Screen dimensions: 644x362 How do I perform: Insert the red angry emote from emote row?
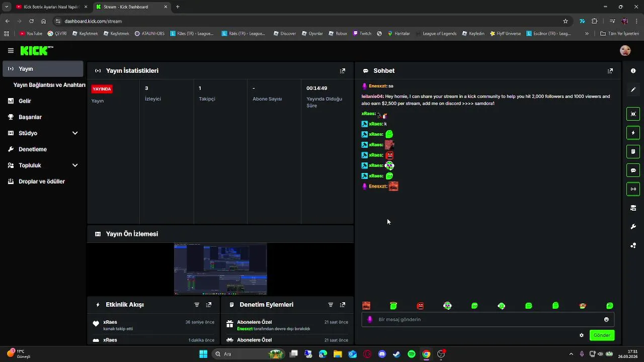[x=421, y=306]
